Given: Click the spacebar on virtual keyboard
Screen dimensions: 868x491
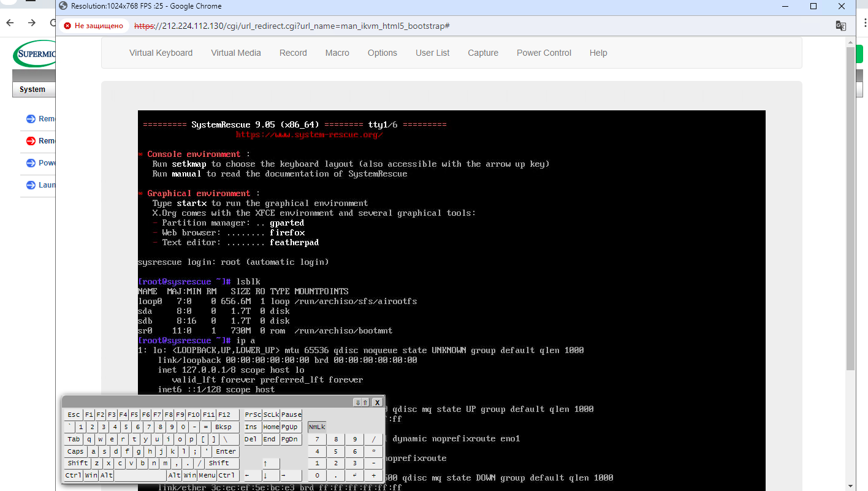Looking at the screenshot, I should [x=140, y=476].
